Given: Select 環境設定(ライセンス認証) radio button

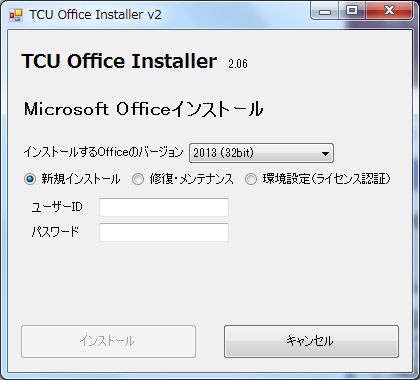Looking at the screenshot, I should click(251, 179).
